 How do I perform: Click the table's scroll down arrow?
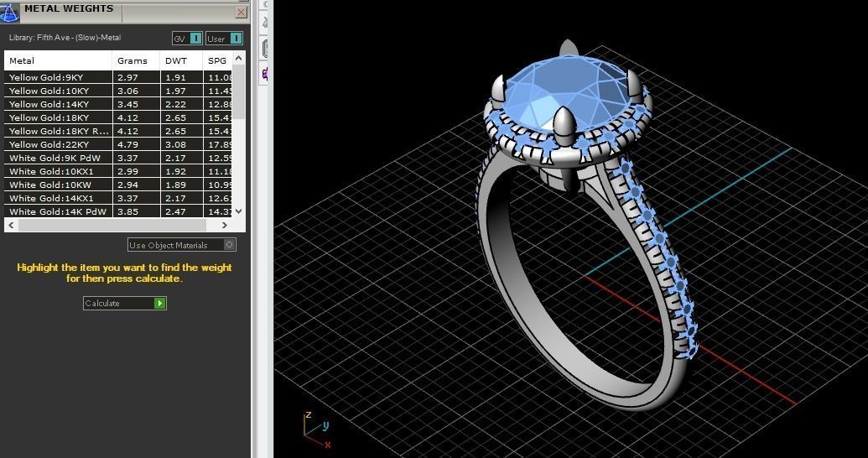pyautogui.click(x=238, y=211)
